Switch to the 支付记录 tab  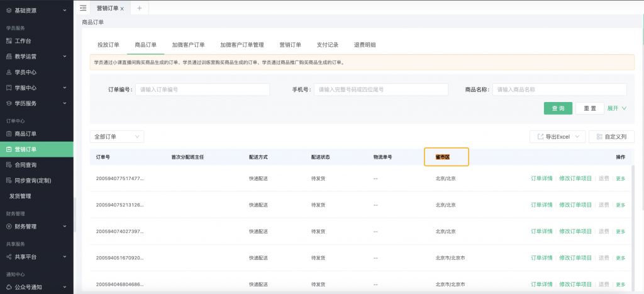[x=328, y=45]
